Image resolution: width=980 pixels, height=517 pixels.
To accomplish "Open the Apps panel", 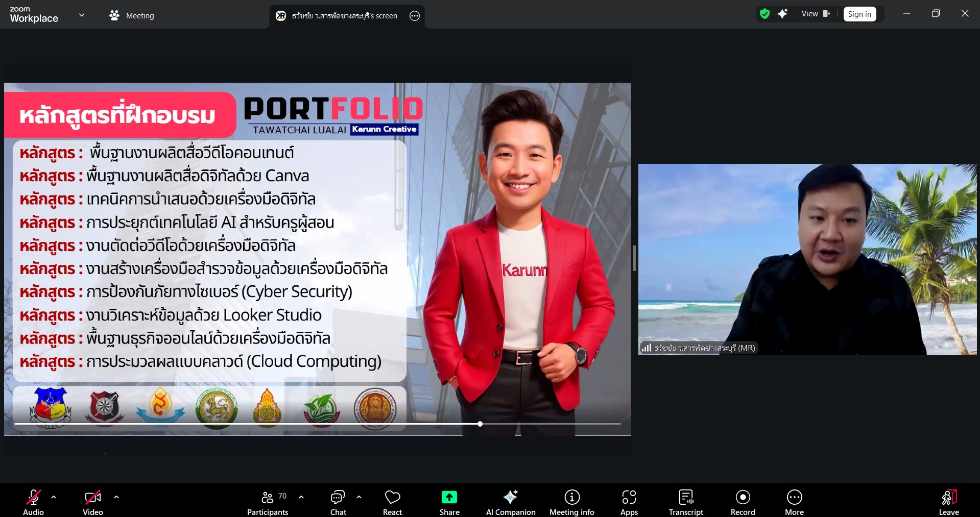I will (x=629, y=502).
